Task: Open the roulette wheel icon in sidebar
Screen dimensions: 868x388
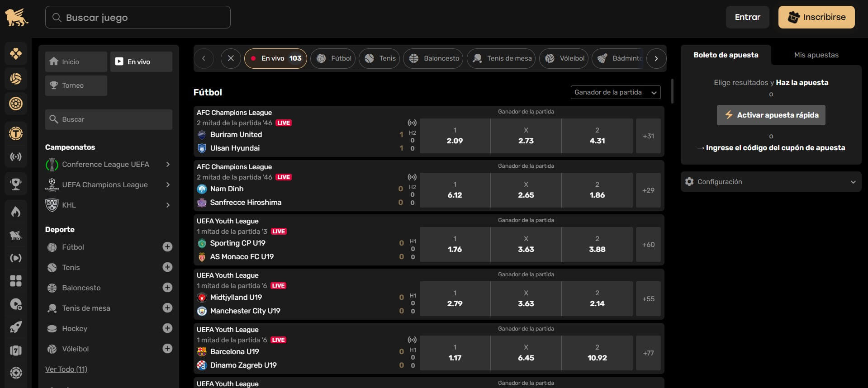Action: (16, 104)
